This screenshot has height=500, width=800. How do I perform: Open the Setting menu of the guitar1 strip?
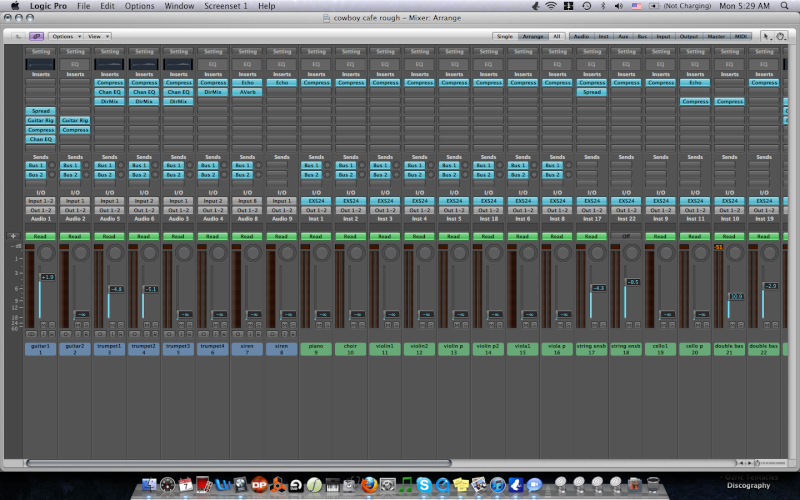(40, 52)
